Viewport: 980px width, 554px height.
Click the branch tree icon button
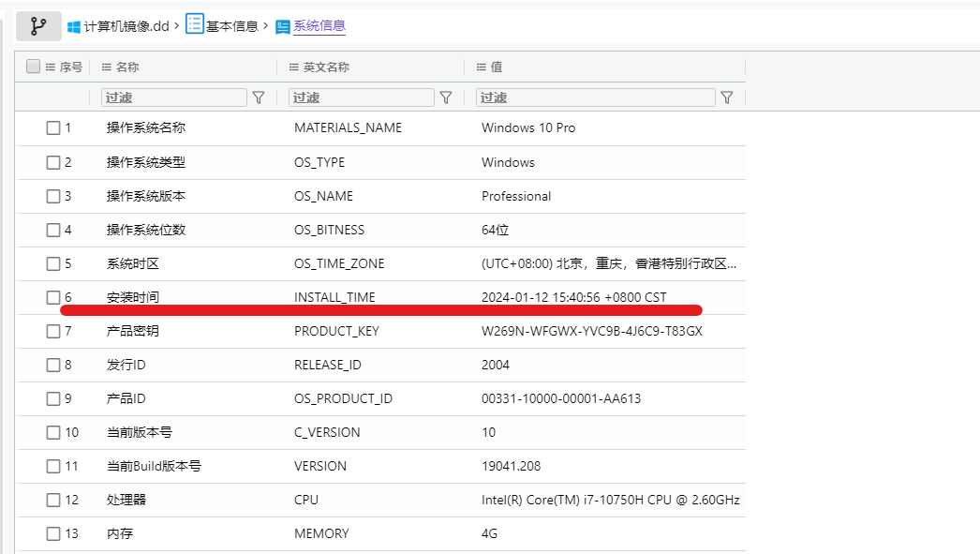[38, 26]
